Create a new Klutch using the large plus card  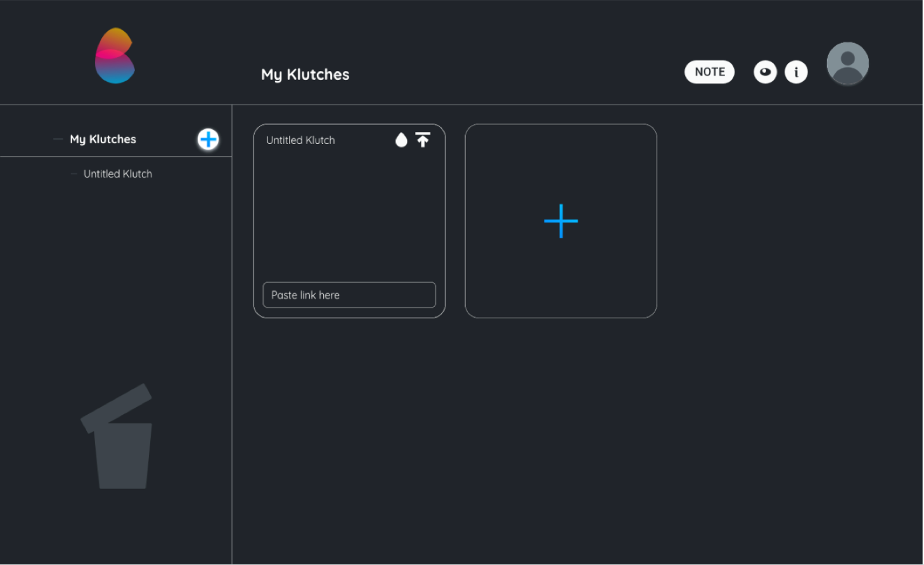pos(561,221)
